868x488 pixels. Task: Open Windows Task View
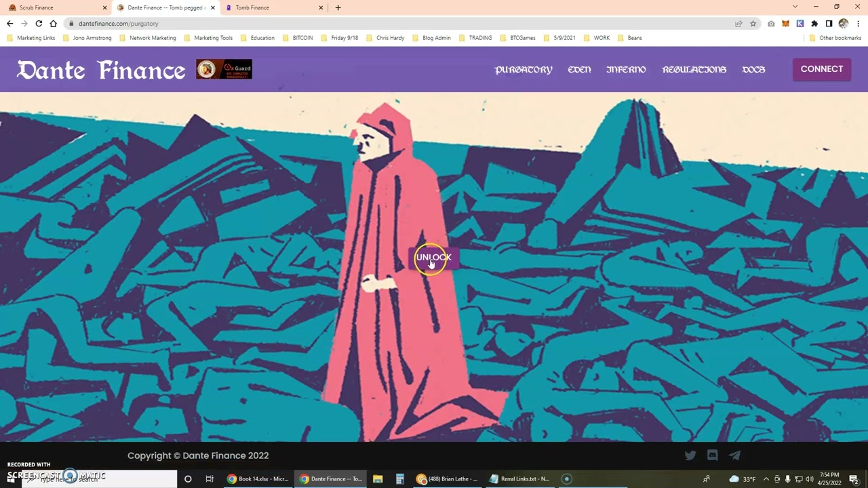[210, 479]
